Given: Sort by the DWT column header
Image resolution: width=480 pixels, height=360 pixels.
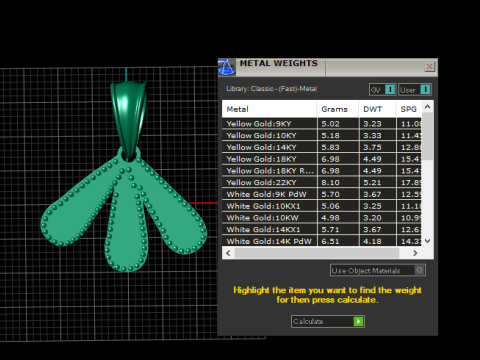Looking at the screenshot, I should (x=377, y=109).
